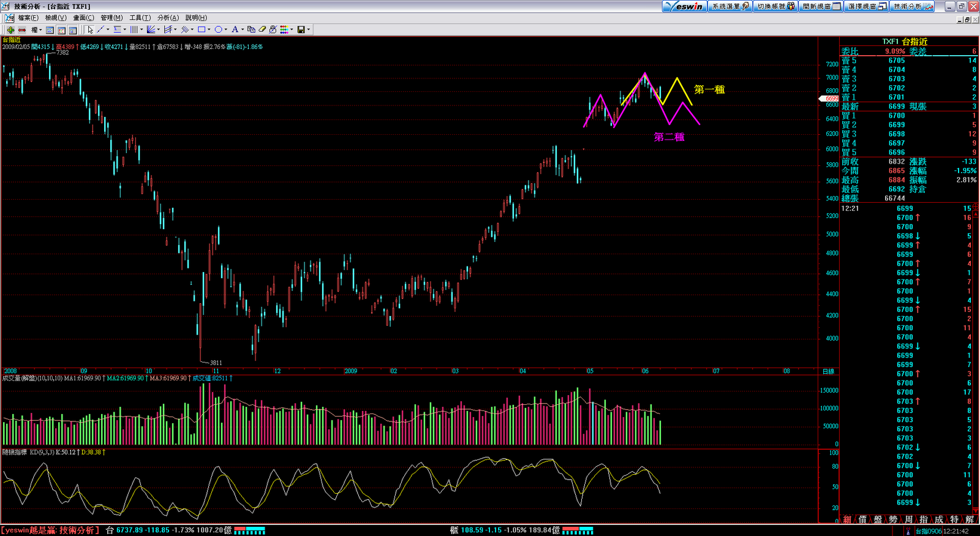Select the vertical lines drawing tool
Image resolution: width=980 pixels, height=536 pixels.
click(x=134, y=29)
